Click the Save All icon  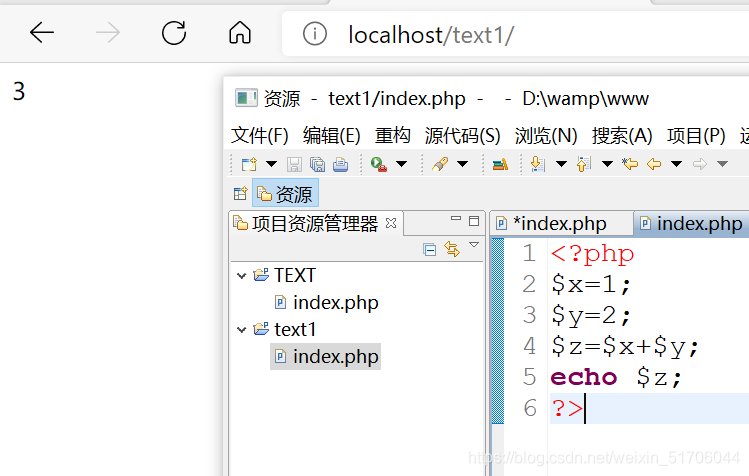click(317, 164)
